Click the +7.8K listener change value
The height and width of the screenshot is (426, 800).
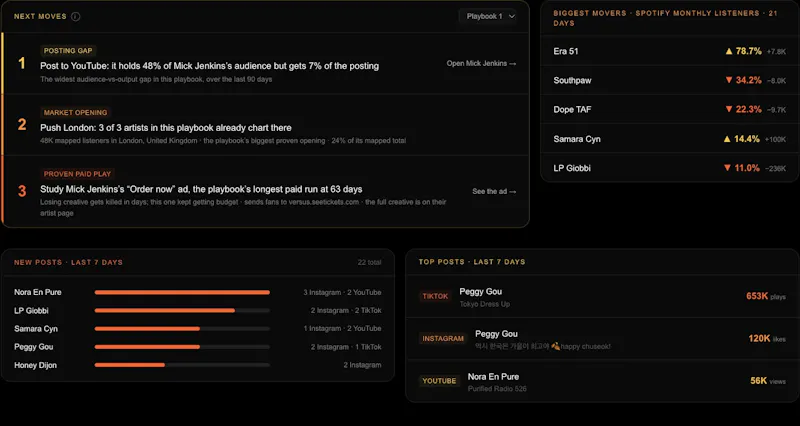(776, 52)
